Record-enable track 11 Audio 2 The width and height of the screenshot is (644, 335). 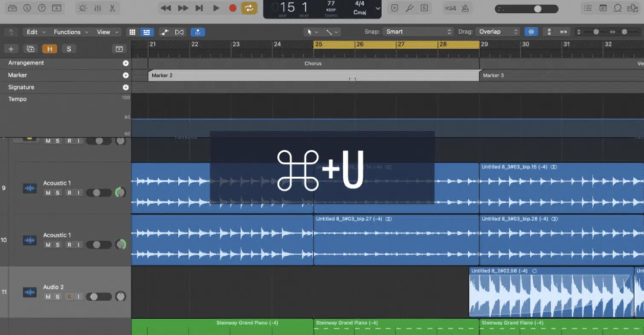(x=69, y=297)
